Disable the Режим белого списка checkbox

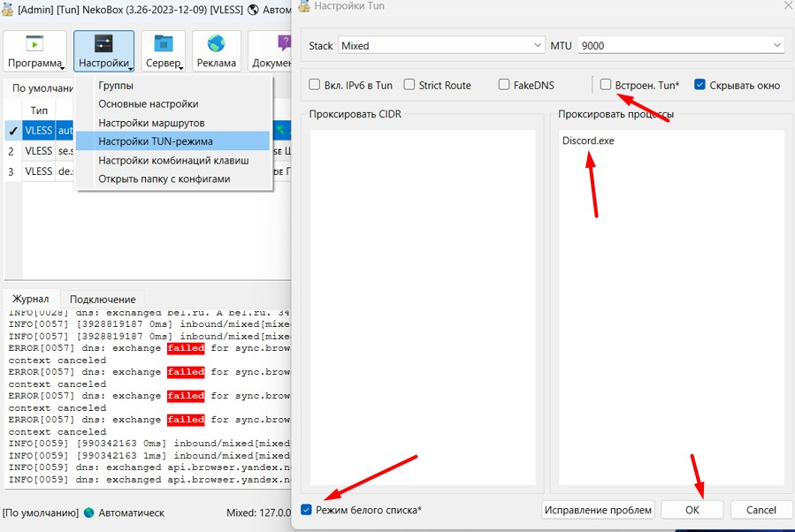(307, 510)
